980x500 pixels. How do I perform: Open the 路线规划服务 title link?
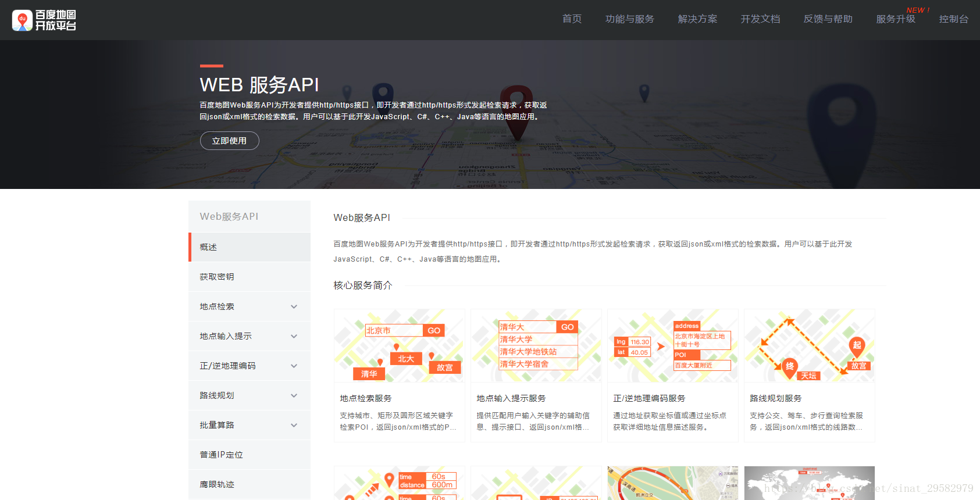tap(776, 398)
